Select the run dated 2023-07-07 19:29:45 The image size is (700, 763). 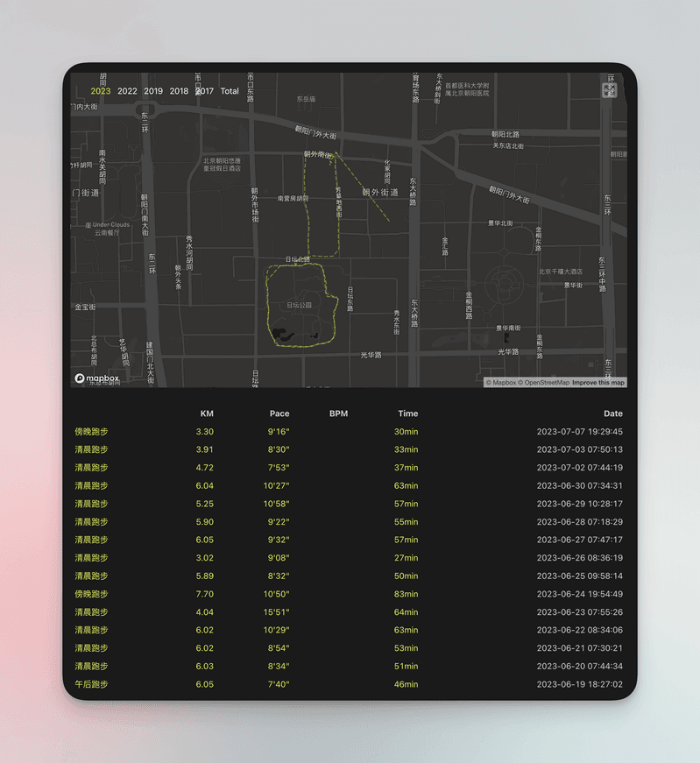349,432
